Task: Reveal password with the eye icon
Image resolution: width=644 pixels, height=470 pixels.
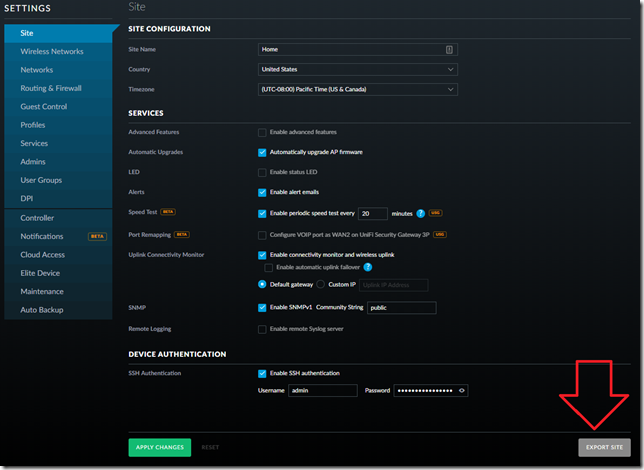Action: (461, 391)
